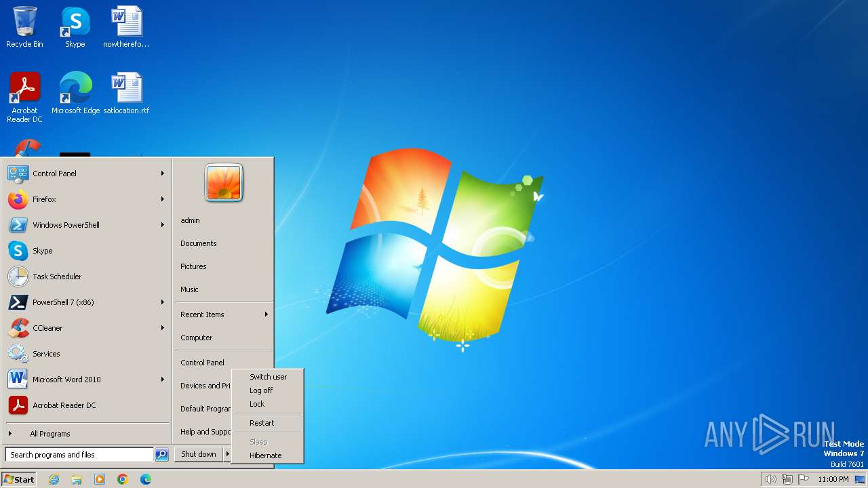This screenshot has width=868, height=488.
Task: Launch Firefox from the Start menu
Action: [87, 199]
